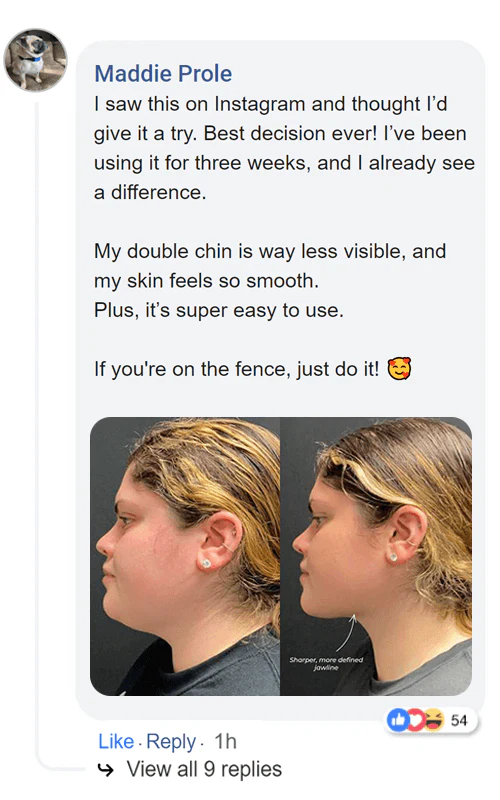Like Maddie Prole's comment

click(116, 741)
